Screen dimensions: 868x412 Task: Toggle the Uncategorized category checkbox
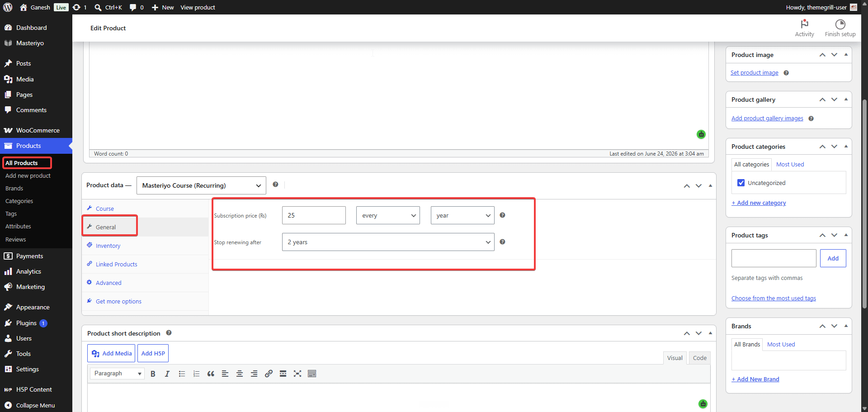[x=741, y=183]
